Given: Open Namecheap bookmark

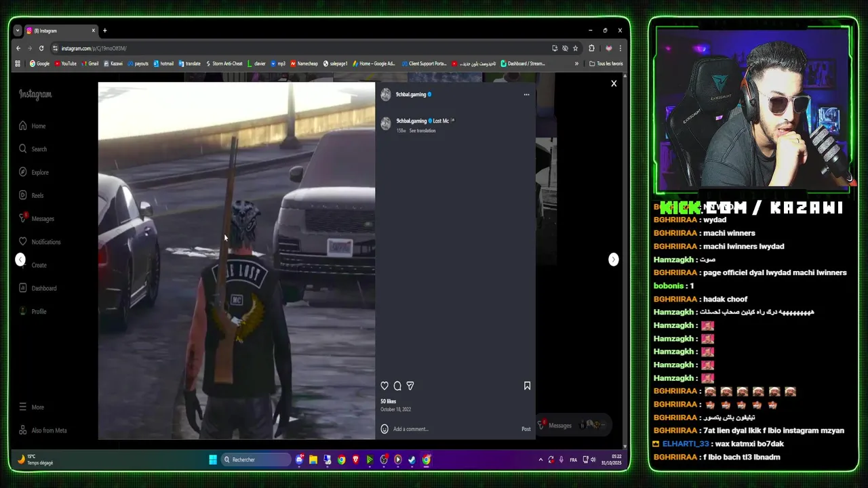Looking at the screenshot, I should tap(304, 64).
